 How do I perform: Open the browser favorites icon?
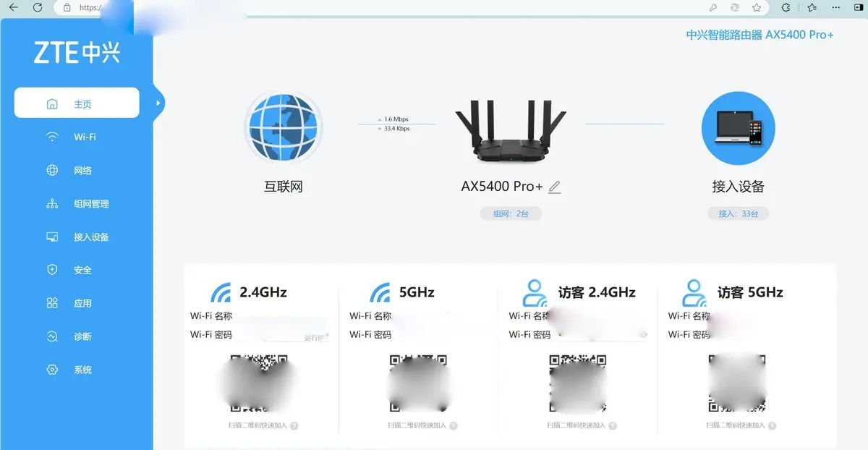tap(814, 7)
